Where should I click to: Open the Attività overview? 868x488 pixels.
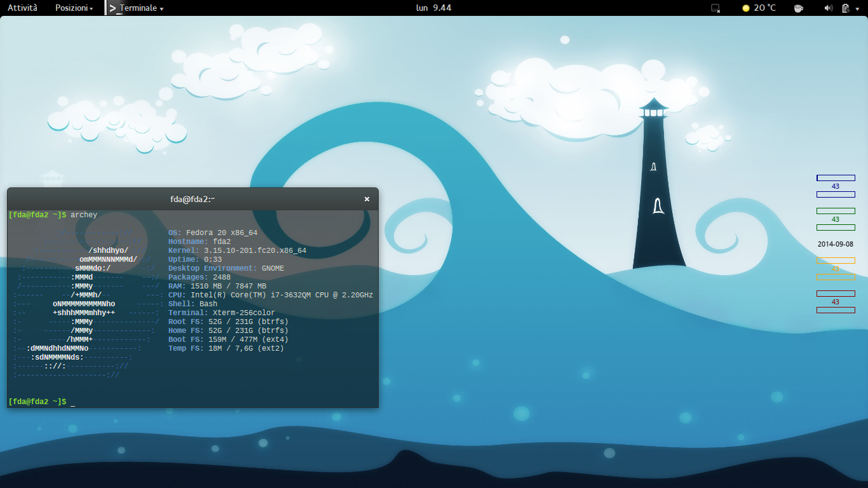[22, 8]
